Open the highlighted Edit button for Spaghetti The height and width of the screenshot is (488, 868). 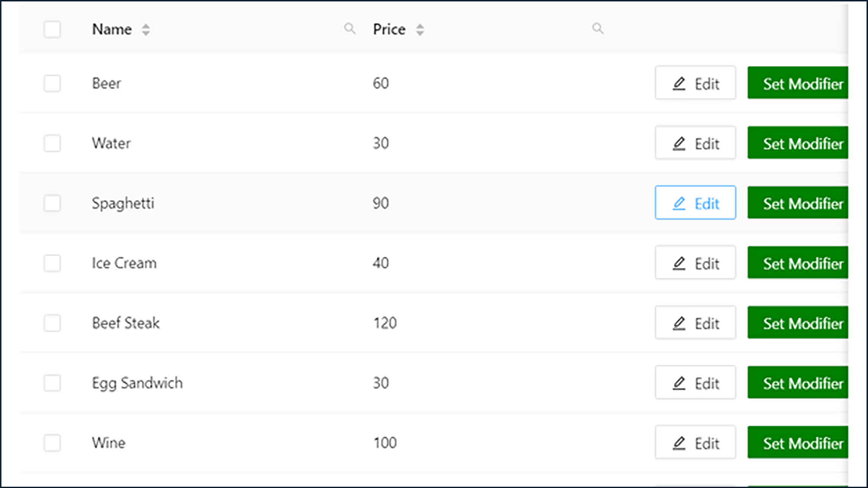(695, 203)
